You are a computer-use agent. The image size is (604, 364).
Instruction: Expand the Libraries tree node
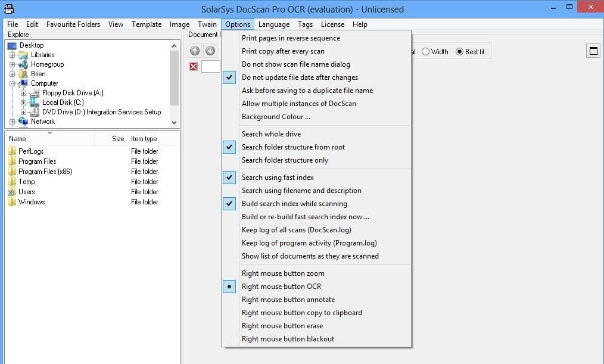(x=12, y=55)
